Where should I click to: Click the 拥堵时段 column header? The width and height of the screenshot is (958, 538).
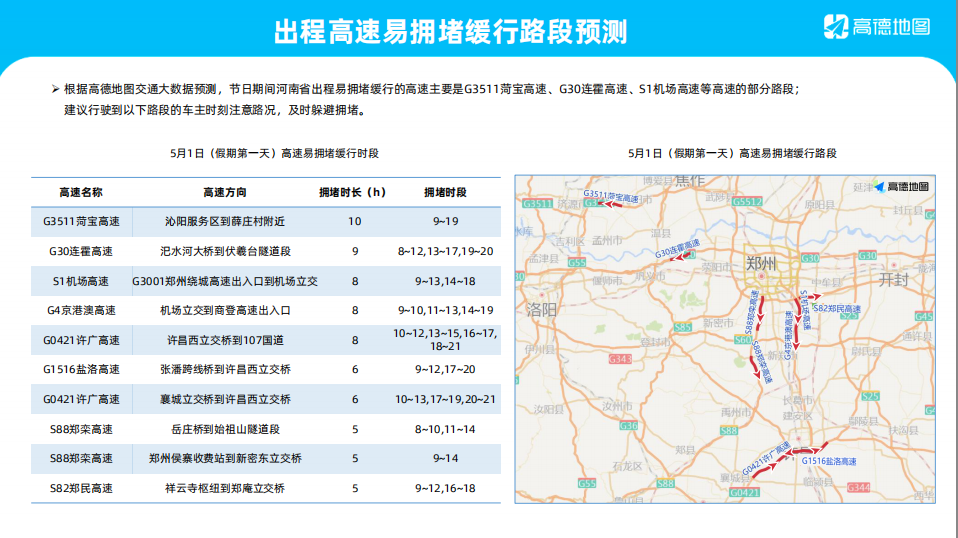click(445, 192)
